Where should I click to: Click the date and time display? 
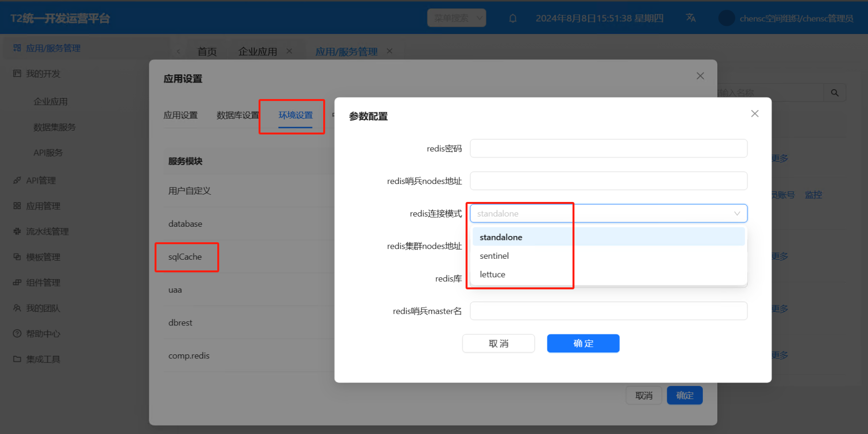[x=599, y=18]
